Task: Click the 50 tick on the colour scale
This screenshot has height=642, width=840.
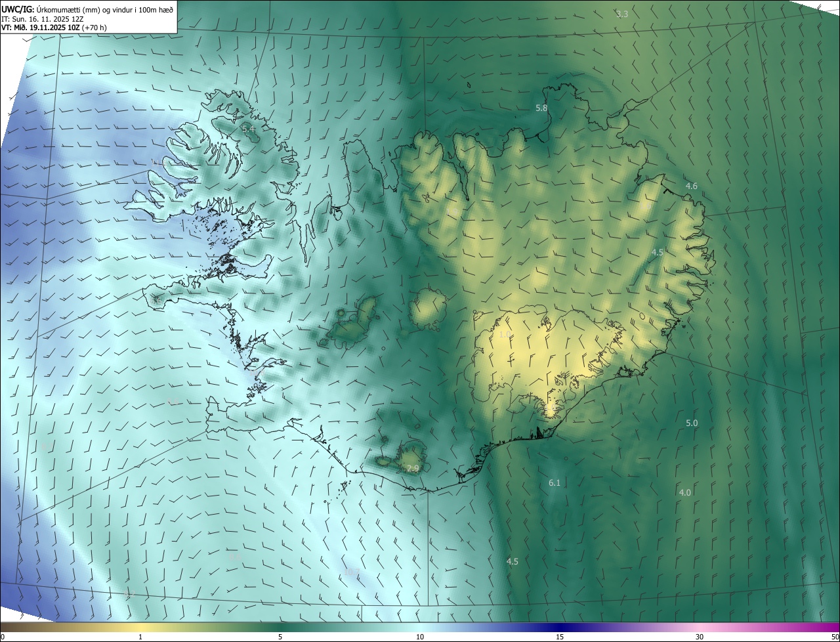Action: point(835,637)
